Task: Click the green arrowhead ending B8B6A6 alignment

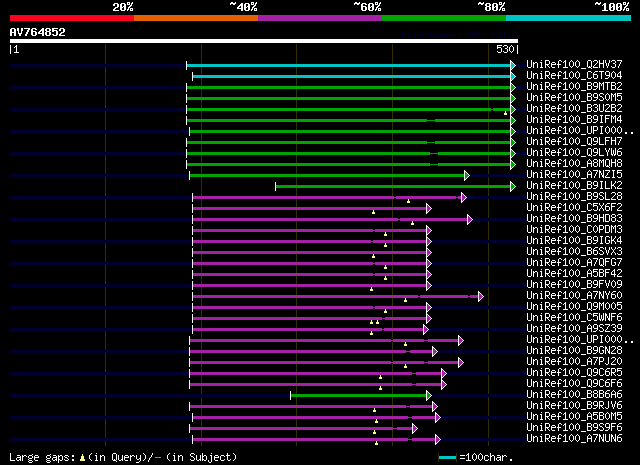Action: 429,396
